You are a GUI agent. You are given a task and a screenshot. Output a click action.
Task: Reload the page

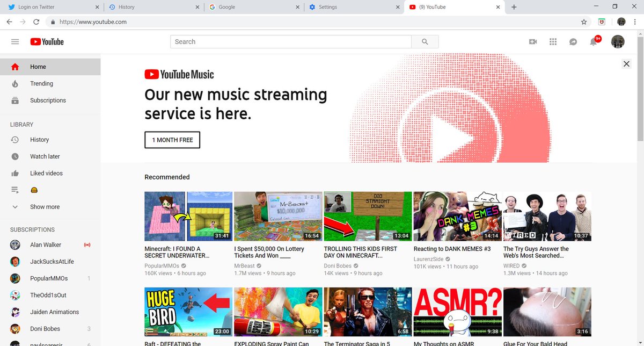click(x=36, y=22)
